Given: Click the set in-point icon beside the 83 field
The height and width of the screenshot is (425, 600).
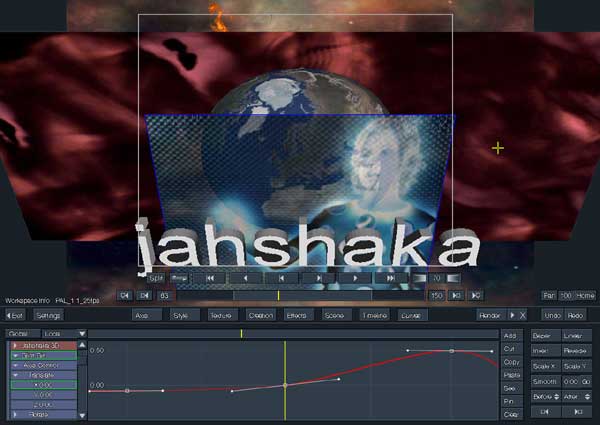Looking at the screenshot, I should tap(145, 295).
